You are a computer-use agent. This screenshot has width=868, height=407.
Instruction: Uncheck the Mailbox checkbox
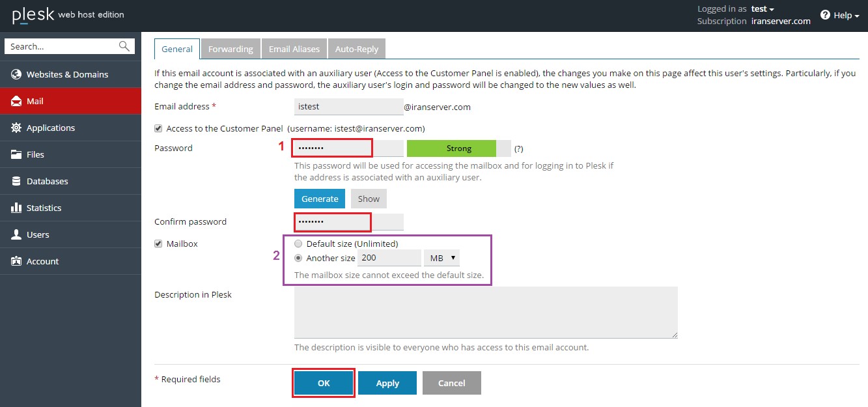coord(158,244)
